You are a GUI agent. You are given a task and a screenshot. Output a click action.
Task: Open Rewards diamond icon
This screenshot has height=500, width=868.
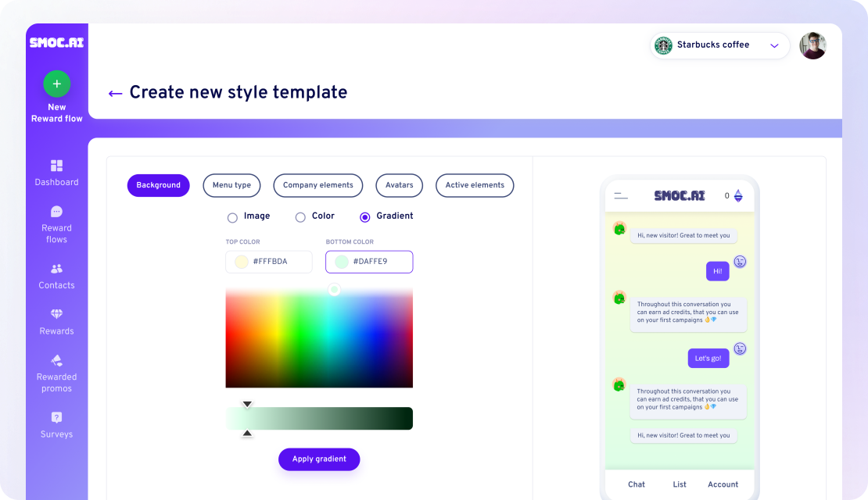(x=56, y=314)
